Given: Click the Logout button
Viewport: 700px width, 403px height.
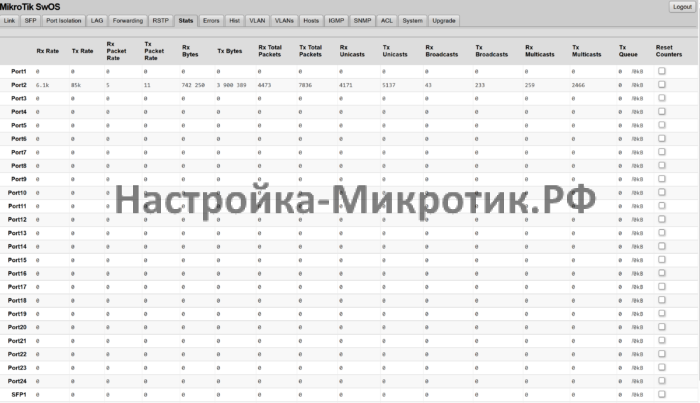Looking at the screenshot, I should click(x=682, y=7).
